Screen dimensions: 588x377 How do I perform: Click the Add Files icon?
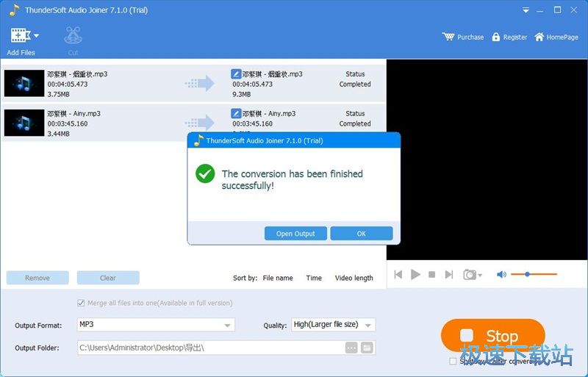pos(21,35)
